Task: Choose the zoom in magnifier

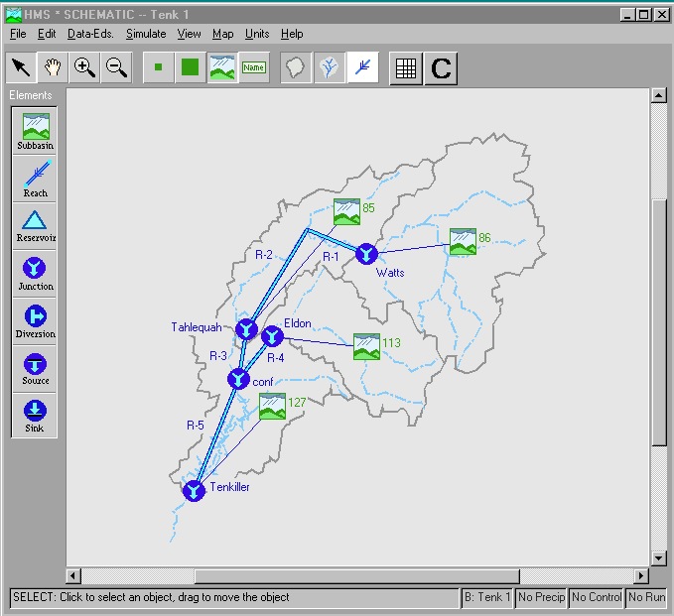Action: pos(84,67)
